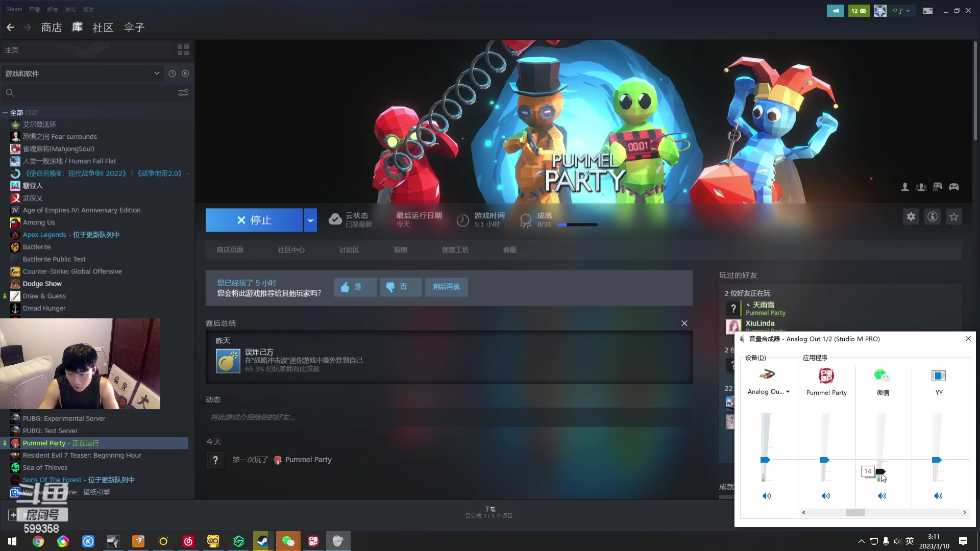980x551 pixels.
Task: Open the Windows Start menu
Action: (12, 541)
